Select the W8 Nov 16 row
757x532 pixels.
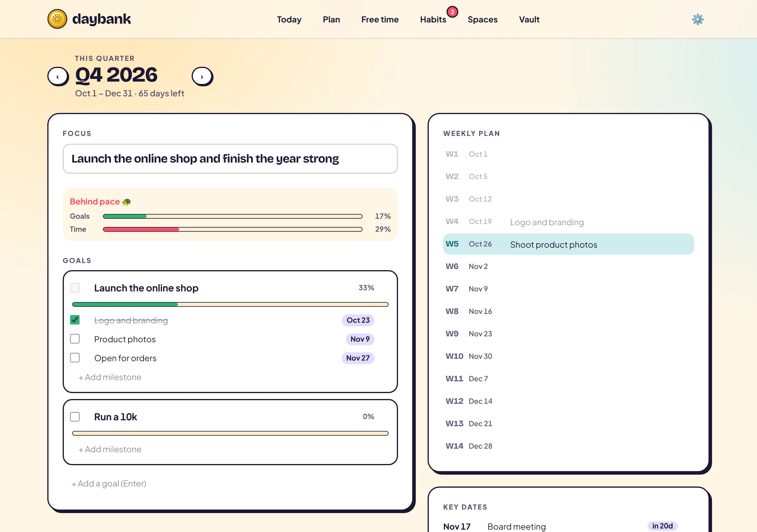tap(568, 311)
